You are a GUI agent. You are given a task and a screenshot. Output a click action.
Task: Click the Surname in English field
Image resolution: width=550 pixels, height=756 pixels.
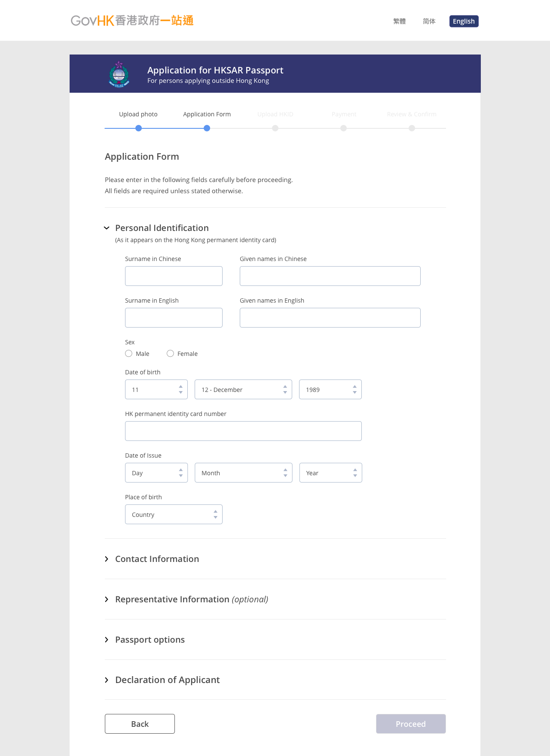coord(174,318)
